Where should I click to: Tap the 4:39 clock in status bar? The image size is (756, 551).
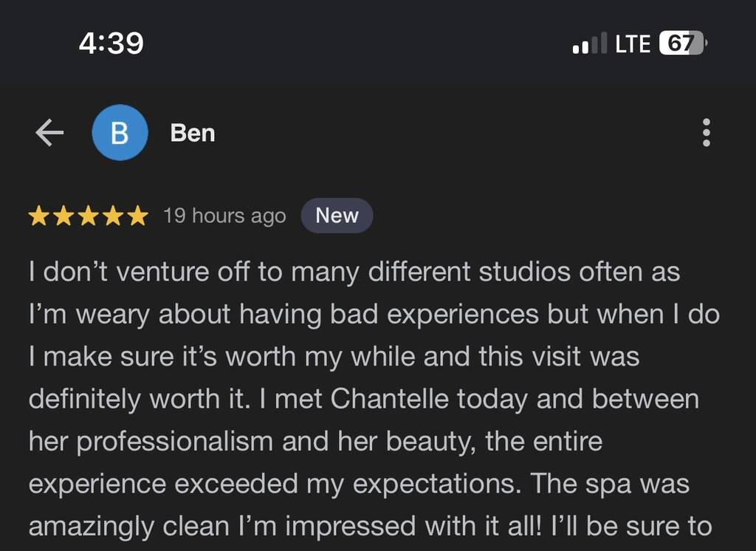pyautogui.click(x=111, y=43)
